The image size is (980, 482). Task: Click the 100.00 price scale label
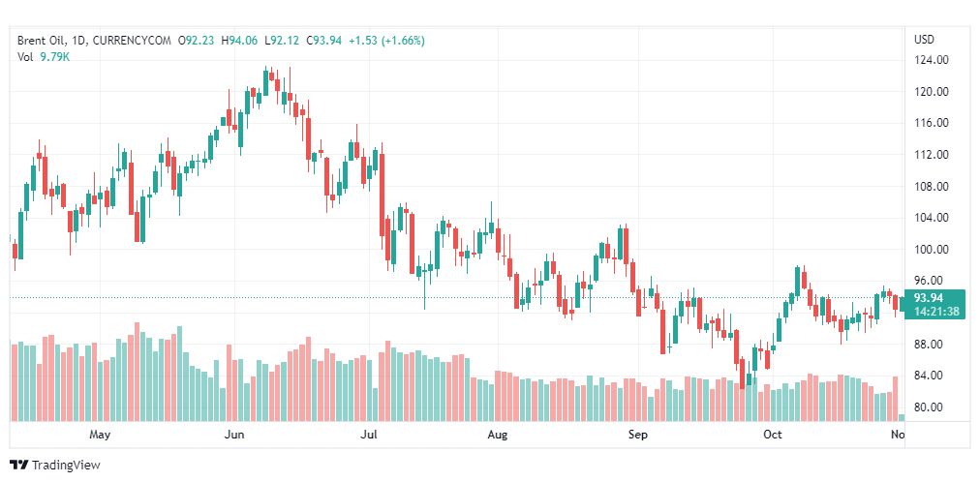tap(932, 250)
